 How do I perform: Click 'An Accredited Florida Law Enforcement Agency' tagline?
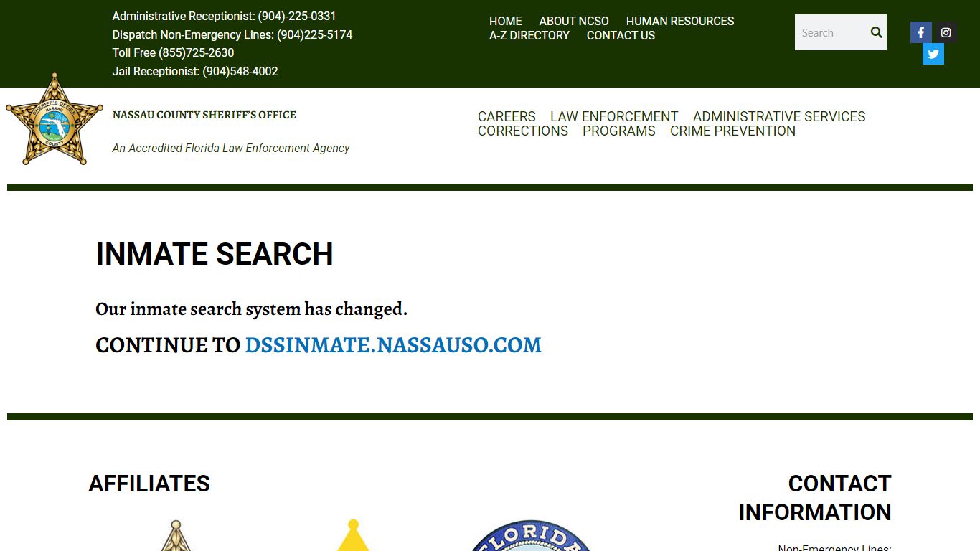click(x=231, y=149)
